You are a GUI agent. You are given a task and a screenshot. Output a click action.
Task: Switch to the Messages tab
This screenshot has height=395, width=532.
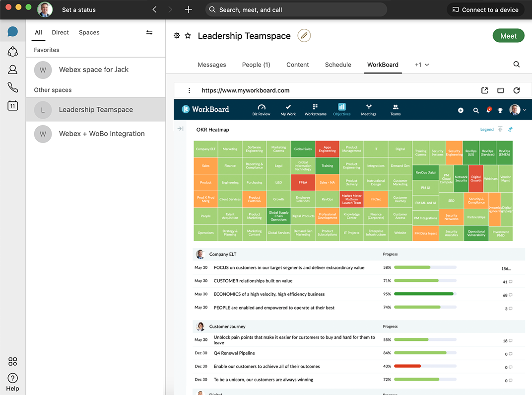click(212, 65)
